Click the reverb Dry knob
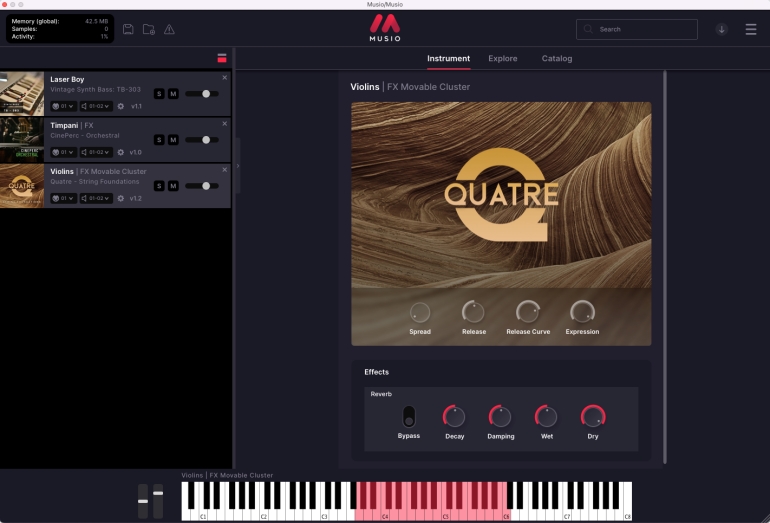The image size is (770, 523). click(x=593, y=416)
